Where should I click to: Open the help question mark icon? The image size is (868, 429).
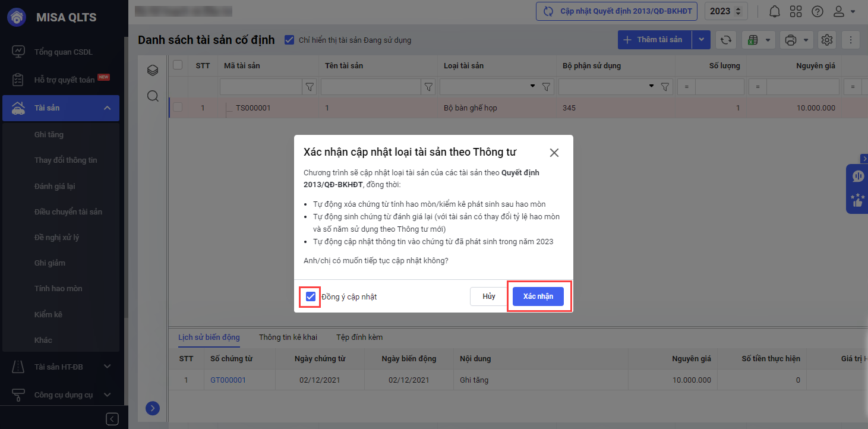tap(818, 11)
